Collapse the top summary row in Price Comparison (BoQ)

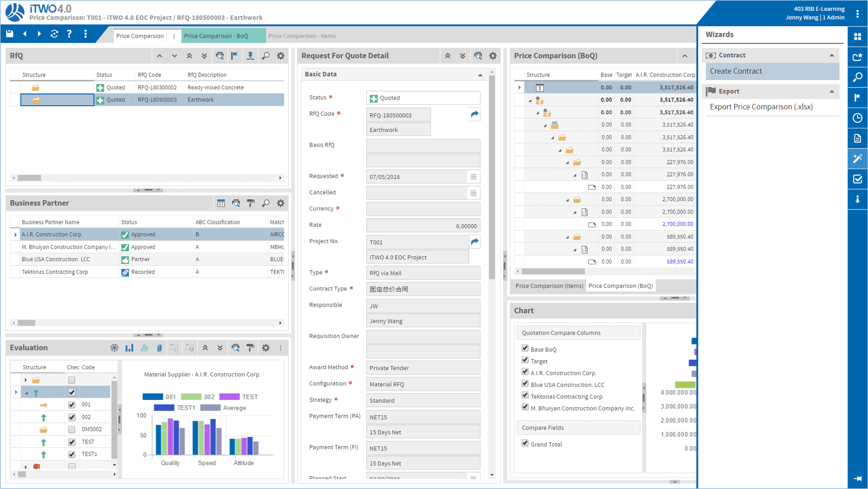(x=520, y=87)
